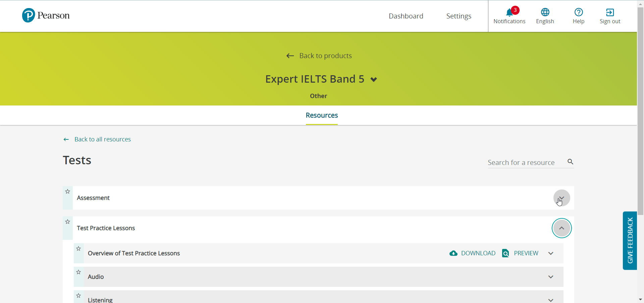Click the Preview icon for Overview of Test Practice Lessons
The image size is (644, 303).
(505, 253)
